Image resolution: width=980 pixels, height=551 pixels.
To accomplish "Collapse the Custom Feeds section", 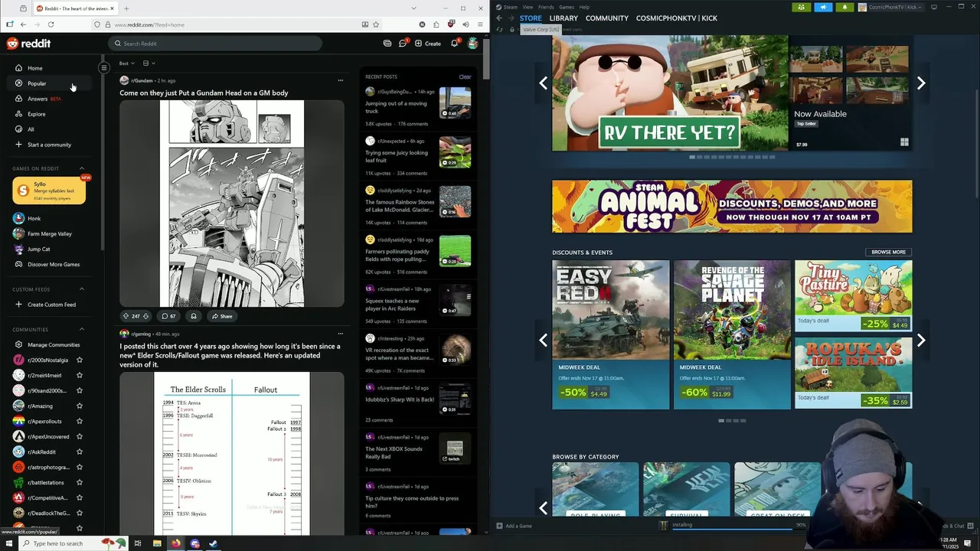I will 82,289.
